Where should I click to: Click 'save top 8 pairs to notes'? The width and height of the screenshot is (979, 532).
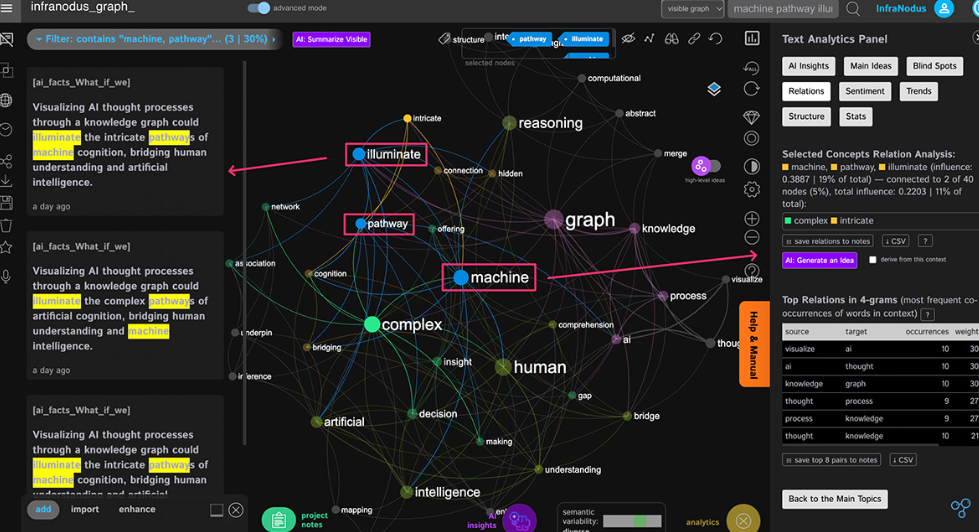[831, 460]
